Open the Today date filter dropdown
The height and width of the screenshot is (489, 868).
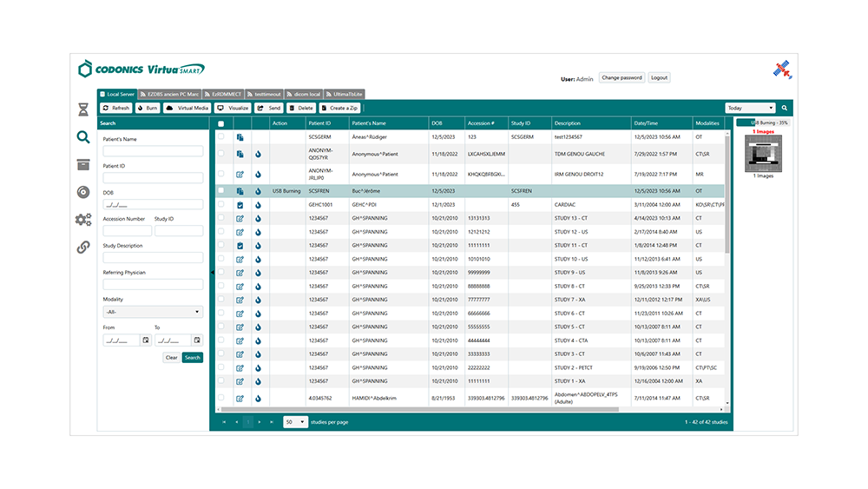[x=750, y=109]
